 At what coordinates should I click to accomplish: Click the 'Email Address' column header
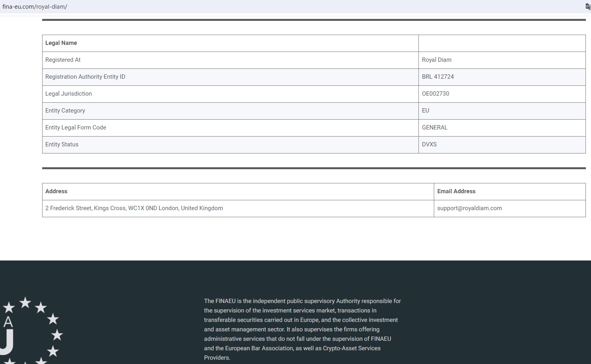(510, 192)
